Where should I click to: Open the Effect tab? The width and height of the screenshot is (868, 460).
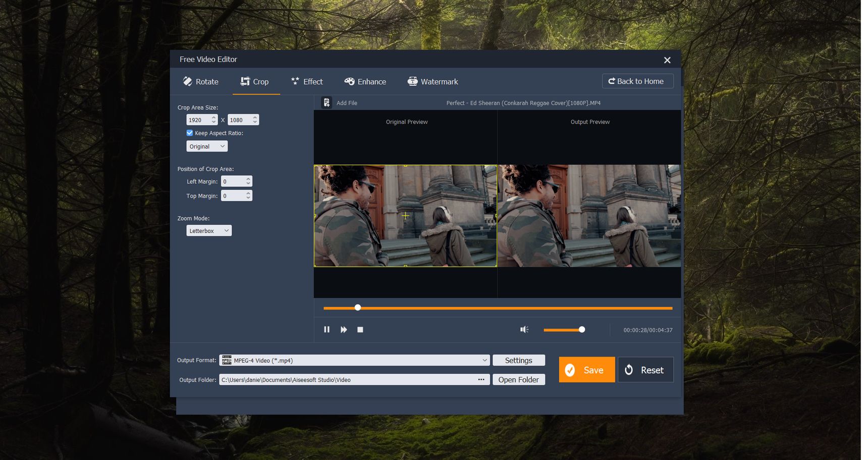[x=307, y=81]
